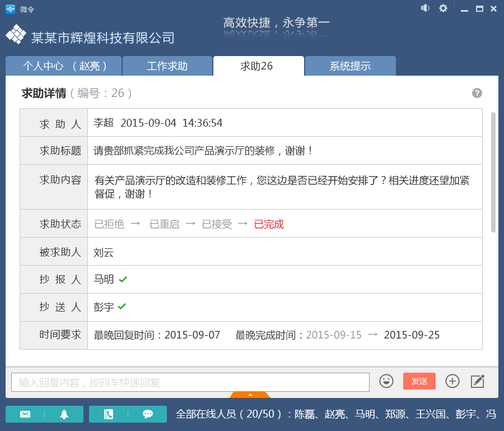Click green checkmark next to 马明
504x431 pixels.
tap(123, 279)
